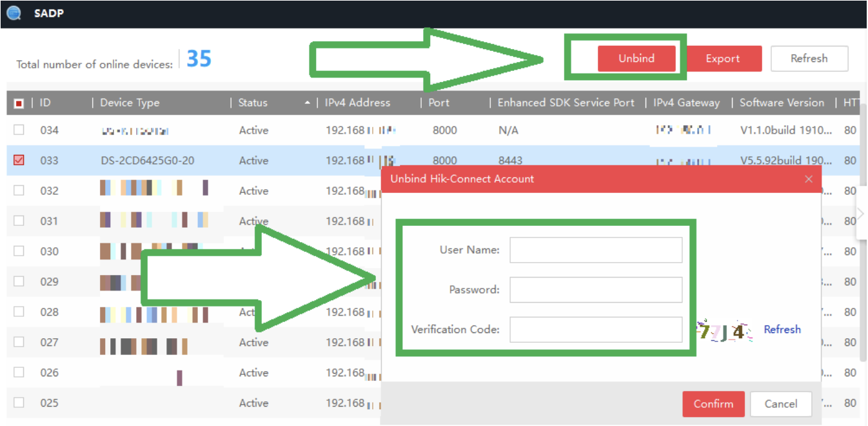Expand the side panel chevron at right edge

tap(861, 214)
